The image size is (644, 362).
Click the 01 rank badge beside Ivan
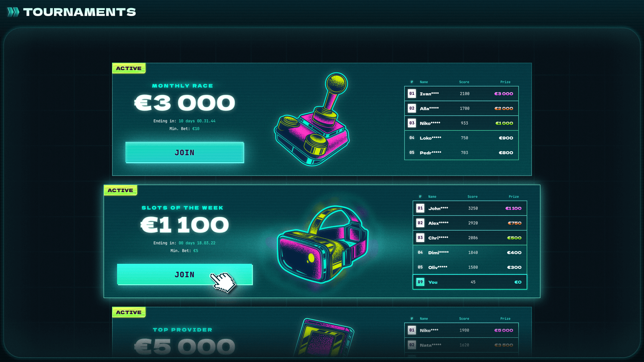point(412,94)
